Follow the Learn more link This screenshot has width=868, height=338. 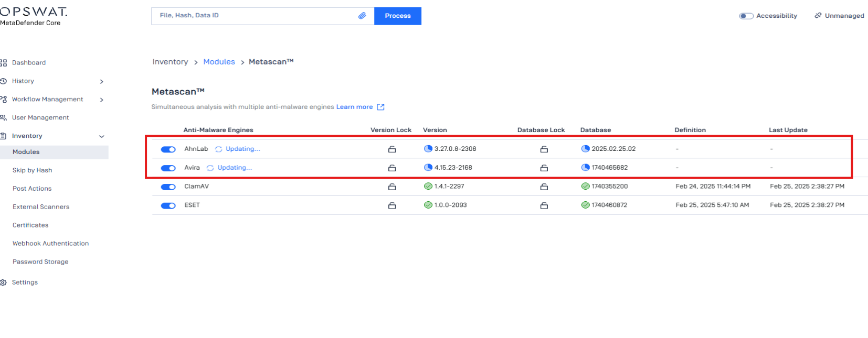pyautogui.click(x=355, y=107)
